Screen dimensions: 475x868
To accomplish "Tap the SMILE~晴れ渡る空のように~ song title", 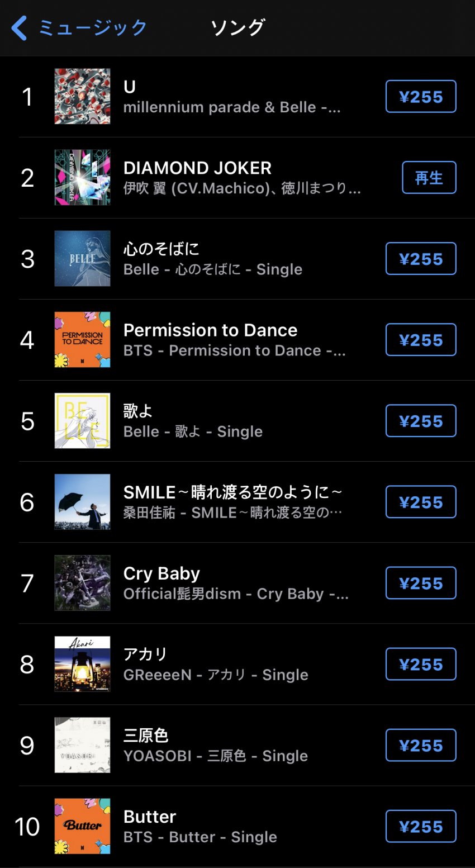I will coord(232,492).
